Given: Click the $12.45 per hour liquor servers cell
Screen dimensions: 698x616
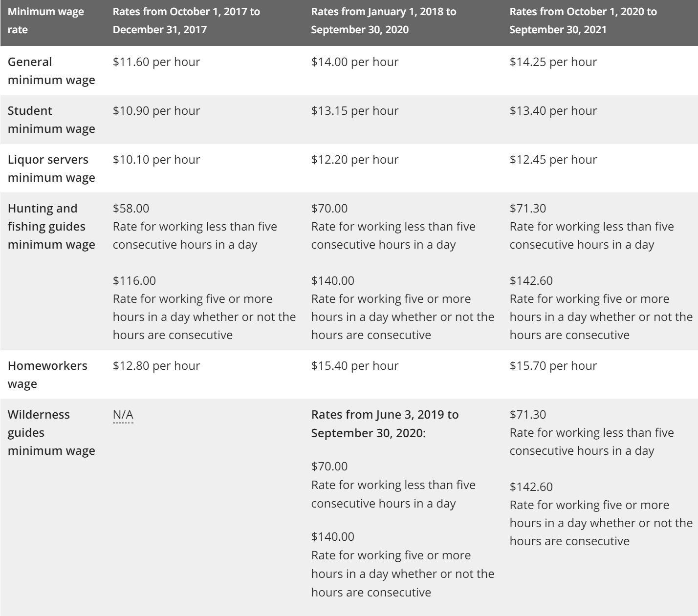Looking at the screenshot, I should pyautogui.click(x=553, y=160).
